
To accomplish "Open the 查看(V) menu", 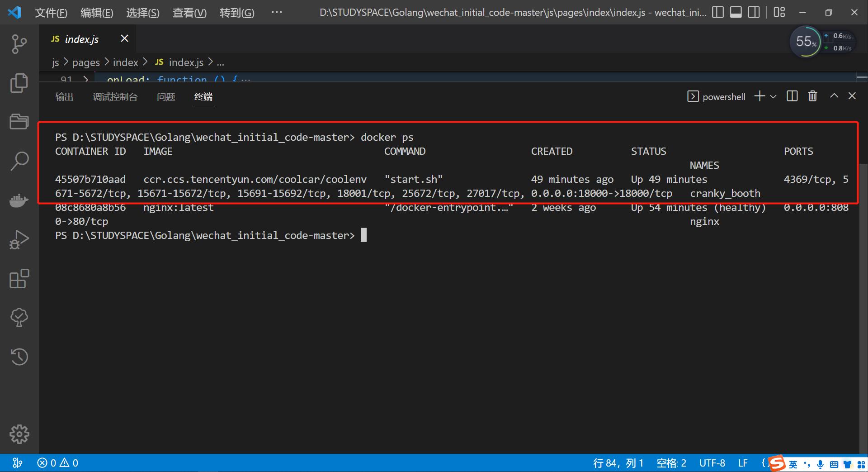I will click(189, 13).
